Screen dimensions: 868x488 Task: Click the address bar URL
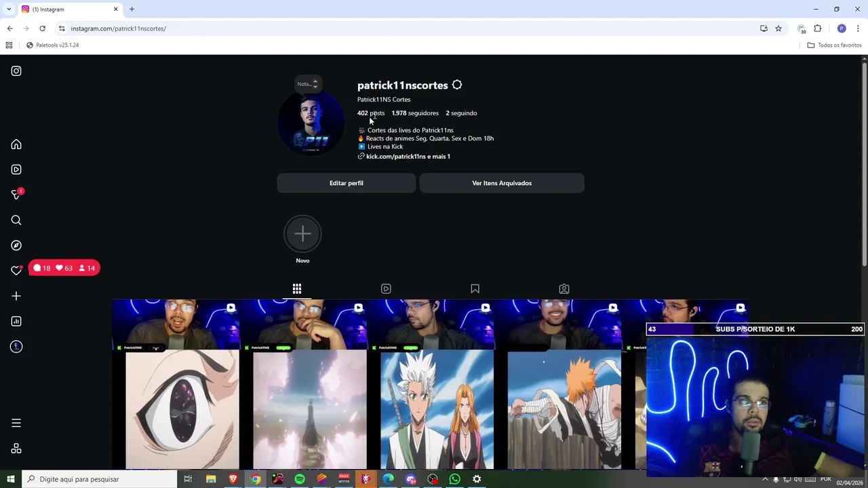(119, 28)
